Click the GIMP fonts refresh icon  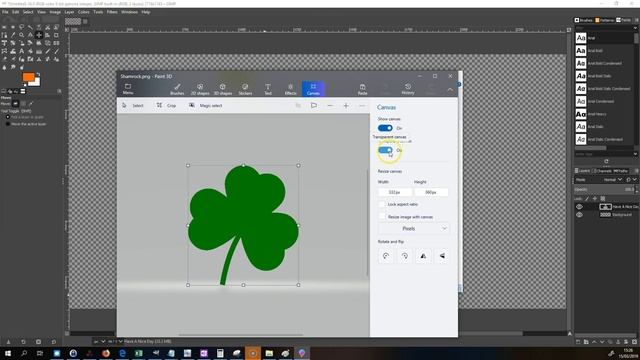pyautogui.click(x=606, y=161)
